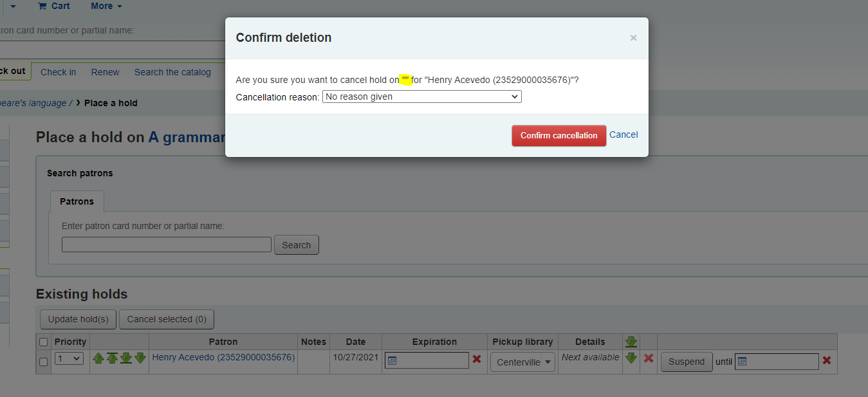Image resolution: width=868 pixels, height=397 pixels.
Task: Check the box for Henry Acevedo's hold
Action: [44, 362]
